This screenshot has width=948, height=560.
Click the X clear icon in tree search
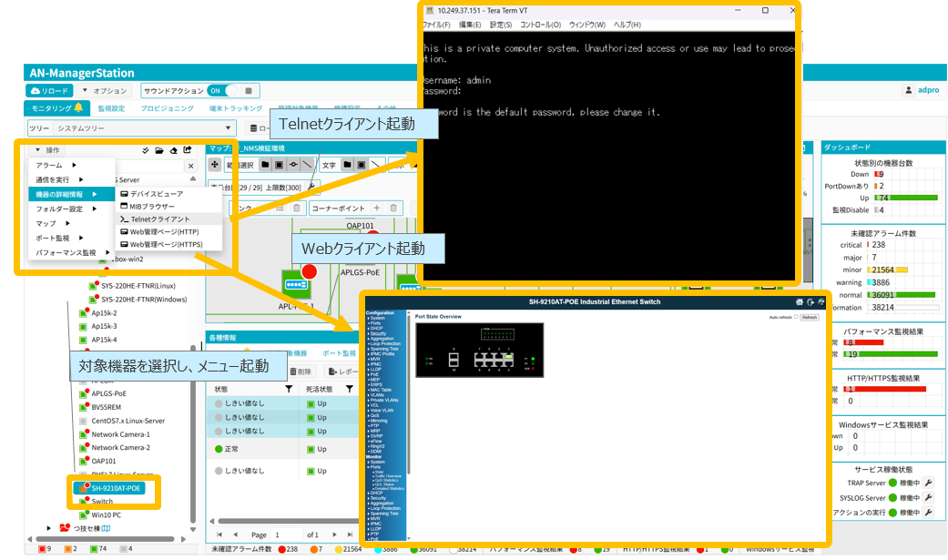(x=190, y=166)
